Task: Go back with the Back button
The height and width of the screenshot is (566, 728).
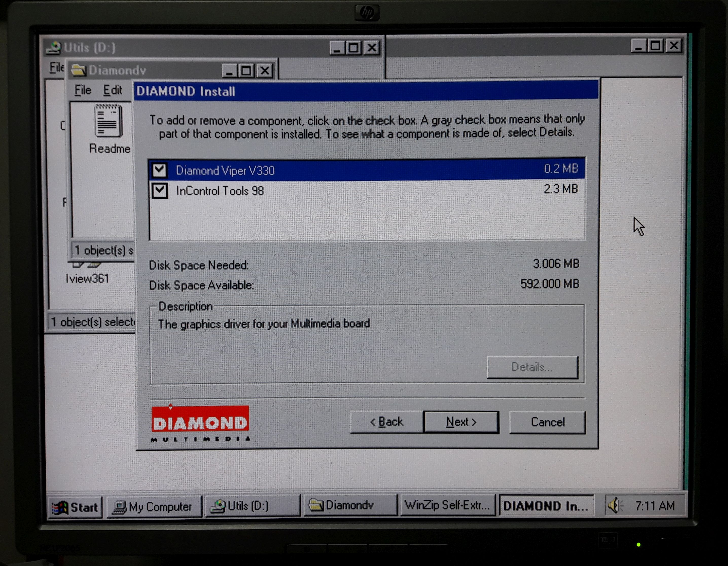Action: click(x=387, y=422)
